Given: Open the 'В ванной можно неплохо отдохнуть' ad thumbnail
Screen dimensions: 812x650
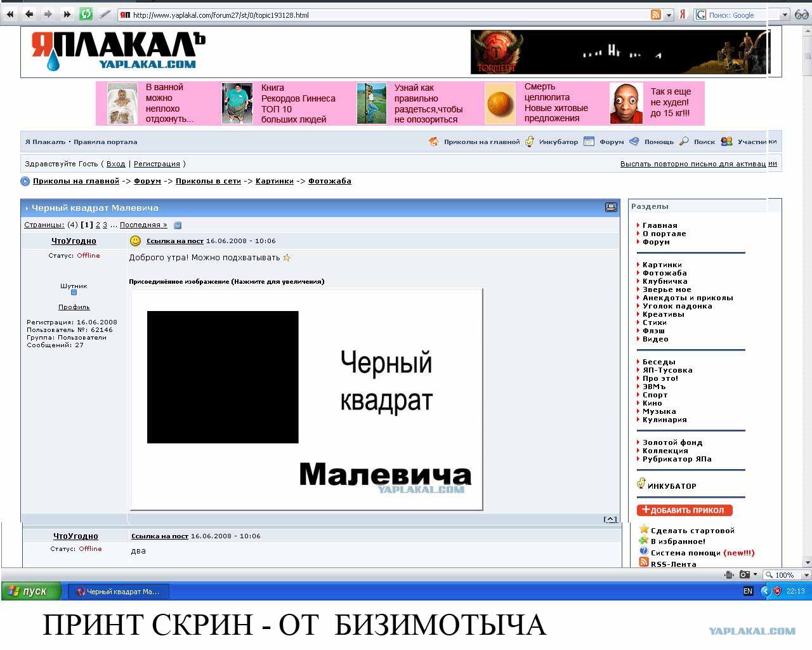Looking at the screenshot, I should pyautogui.click(x=122, y=103).
